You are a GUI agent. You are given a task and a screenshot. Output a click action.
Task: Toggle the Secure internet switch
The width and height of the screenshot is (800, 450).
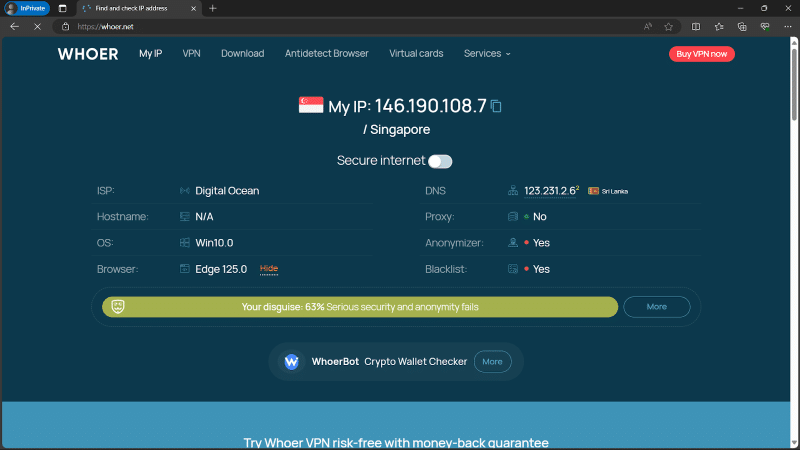[x=440, y=161]
